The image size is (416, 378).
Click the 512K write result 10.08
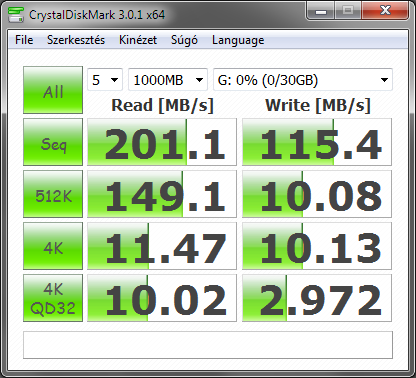click(317, 194)
